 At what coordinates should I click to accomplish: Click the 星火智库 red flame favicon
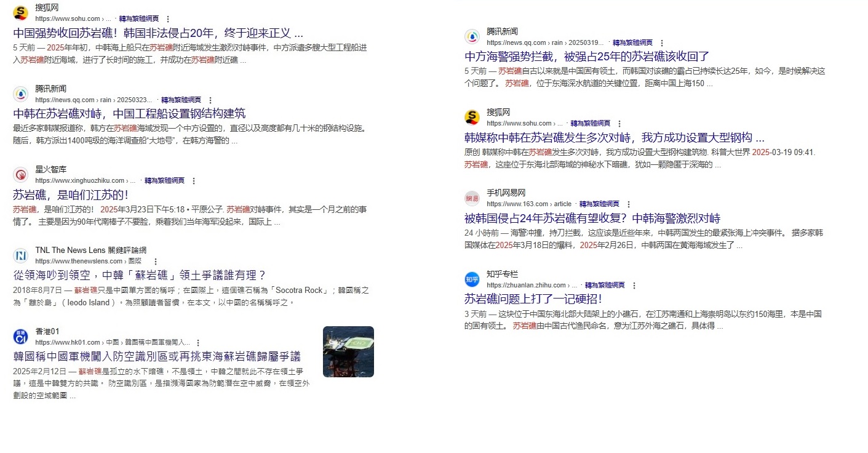coord(20,175)
